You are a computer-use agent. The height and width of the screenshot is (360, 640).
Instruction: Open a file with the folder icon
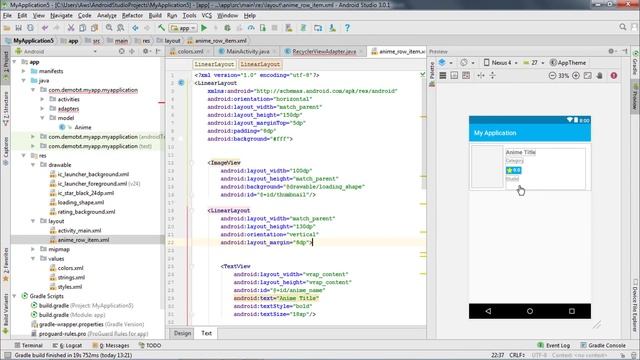7,28
